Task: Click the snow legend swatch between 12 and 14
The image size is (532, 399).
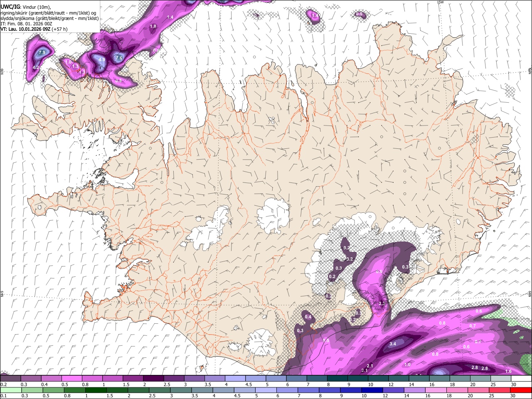Action: [x=399, y=379]
